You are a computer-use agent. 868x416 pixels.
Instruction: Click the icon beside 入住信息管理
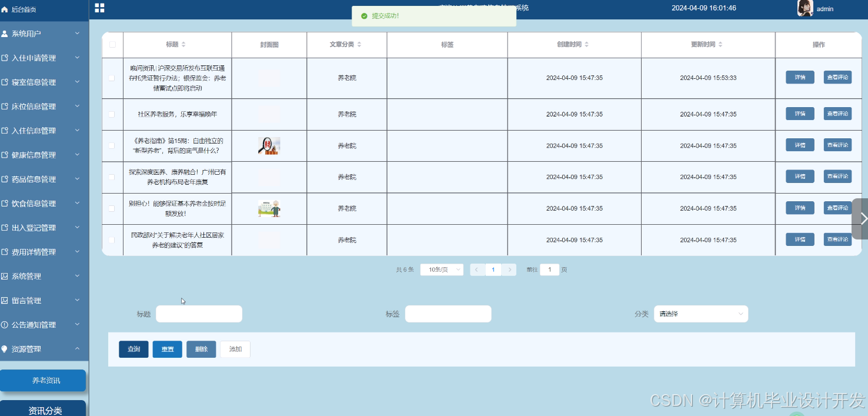[5, 131]
